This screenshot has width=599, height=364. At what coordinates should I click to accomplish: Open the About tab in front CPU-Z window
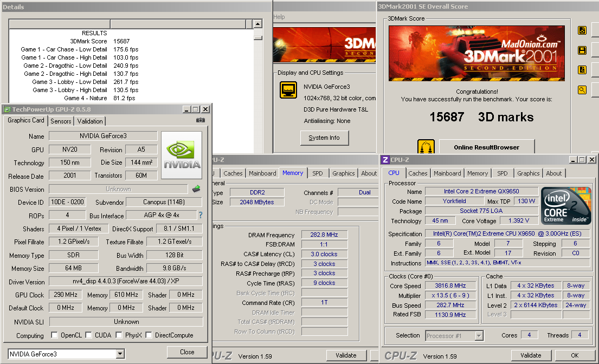pyautogui.click(x=554, y=173)
